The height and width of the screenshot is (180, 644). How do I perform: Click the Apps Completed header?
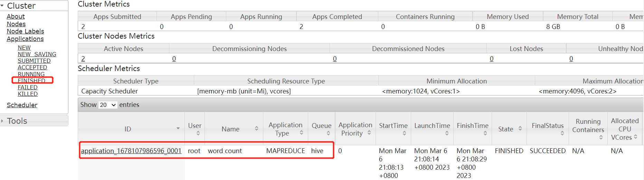(x=337, y=17)
